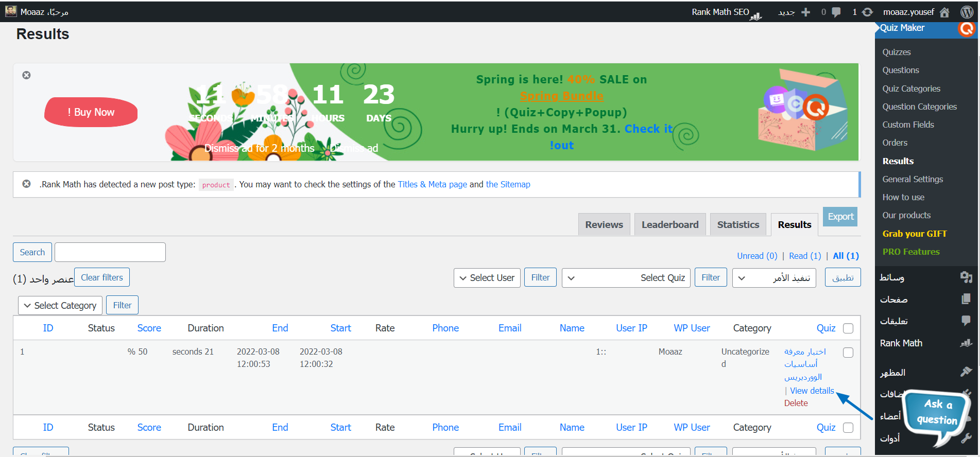
Task: Open the media (وسائط) sidebar icon
Action: (x=966, y=277)
